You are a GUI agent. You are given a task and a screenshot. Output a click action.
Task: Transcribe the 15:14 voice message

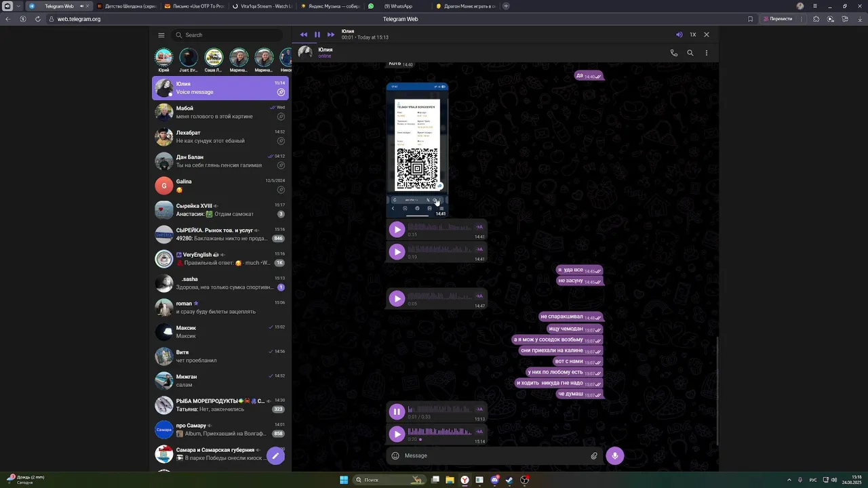point(479,432)
